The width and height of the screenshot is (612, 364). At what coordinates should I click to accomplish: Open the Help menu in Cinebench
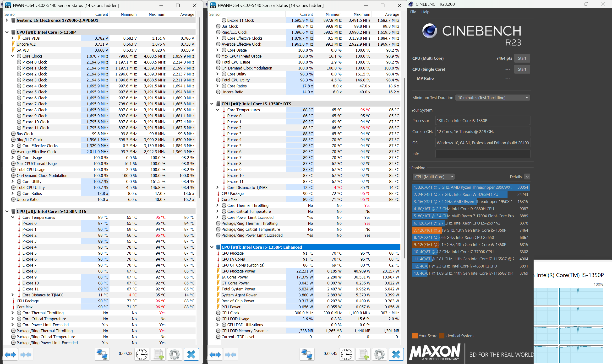pos(426,12)
